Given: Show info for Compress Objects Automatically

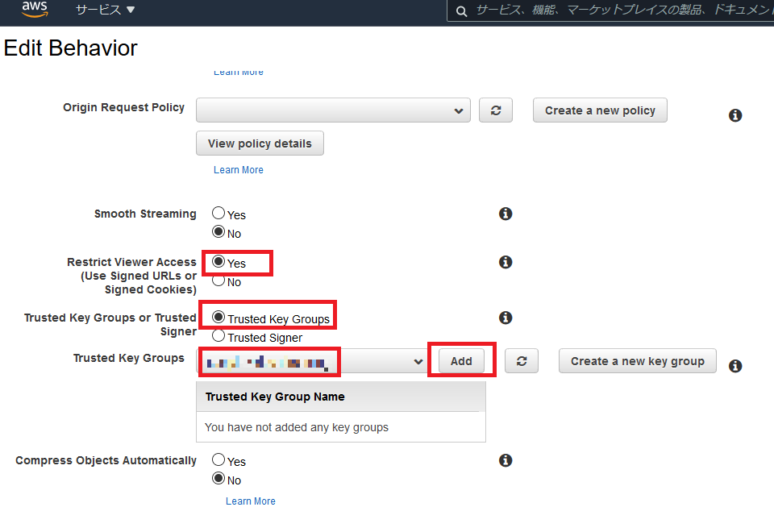Looking at the screenshot, I should [x=506, y=460].
